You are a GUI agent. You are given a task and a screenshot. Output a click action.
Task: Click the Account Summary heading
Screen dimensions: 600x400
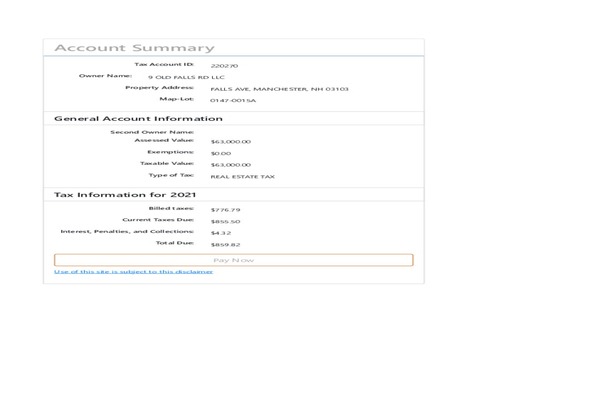(134, 48)
